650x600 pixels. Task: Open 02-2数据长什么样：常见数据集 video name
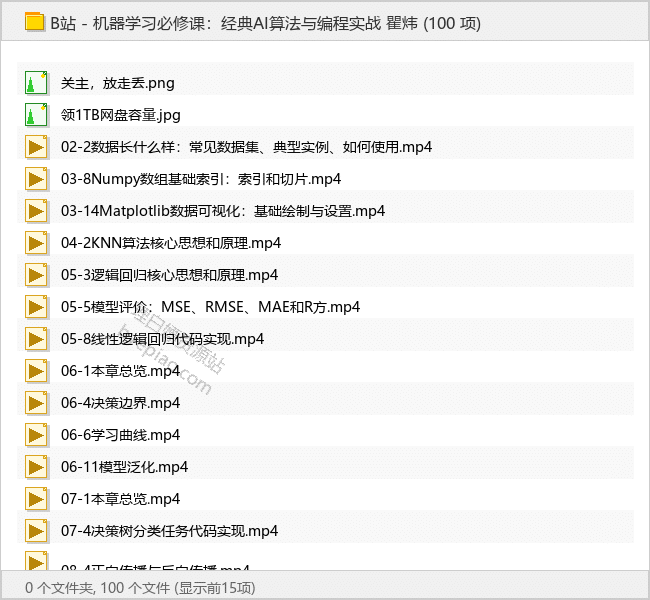(246, 147)
